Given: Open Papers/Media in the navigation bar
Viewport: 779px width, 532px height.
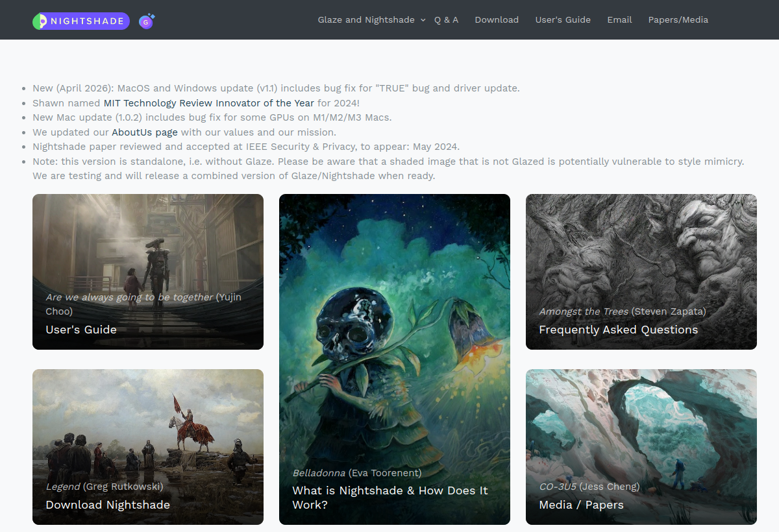Looking at the screenshot, I should (678, 20).
